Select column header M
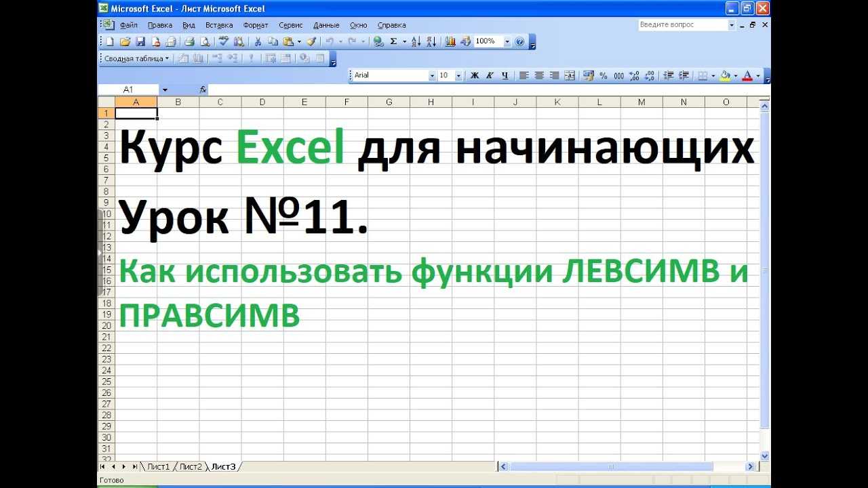 (642, 102)
